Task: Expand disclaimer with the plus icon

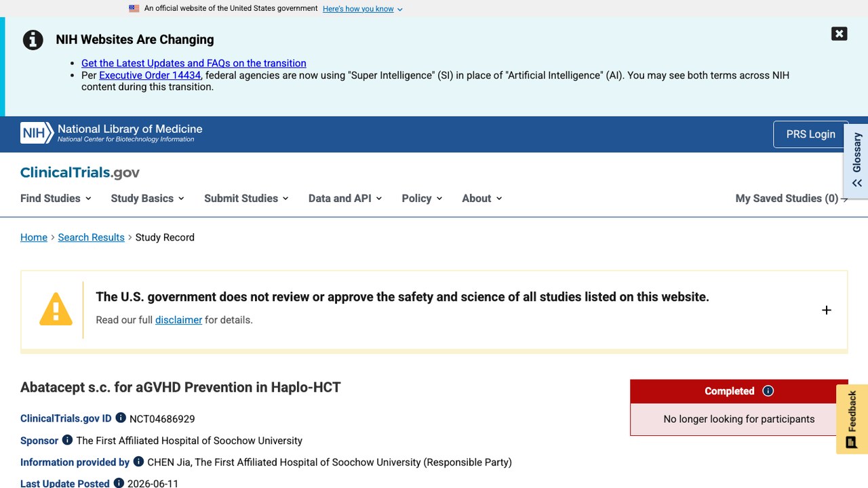Action: pyautogui.click(x=826, y=310)
